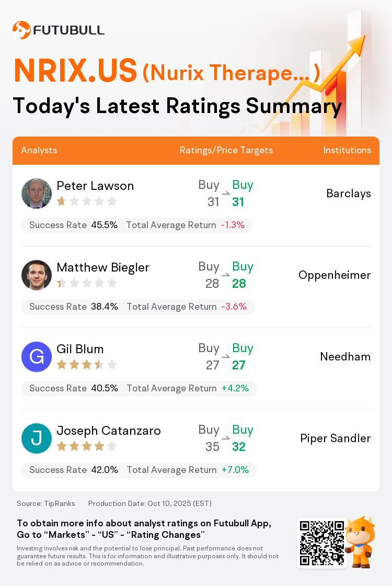This screenshot has width=392, height=586.
Task: Click Joseph Catanzaro's green 32 price target
Action: 239,447
